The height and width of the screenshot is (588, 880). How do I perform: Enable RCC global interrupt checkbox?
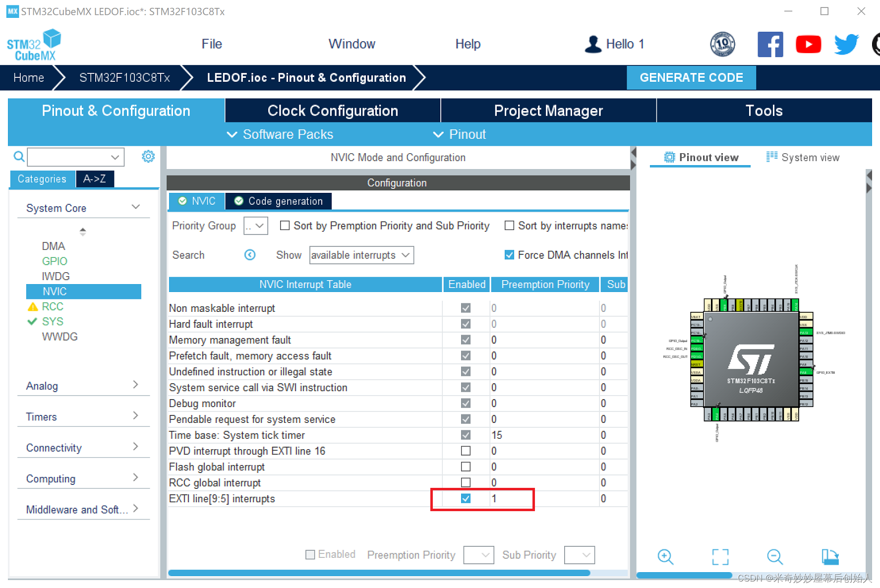coord(466,482)
